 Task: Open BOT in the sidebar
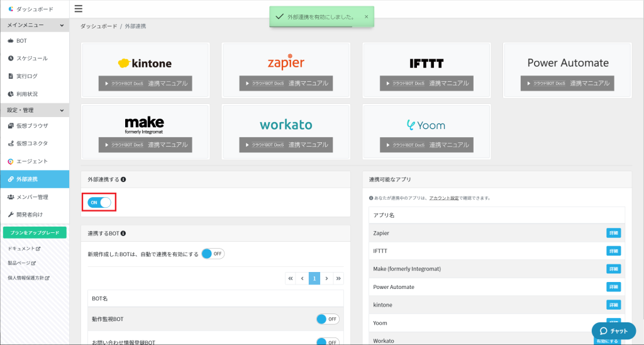pyautogui.click(x=35, y=41)
